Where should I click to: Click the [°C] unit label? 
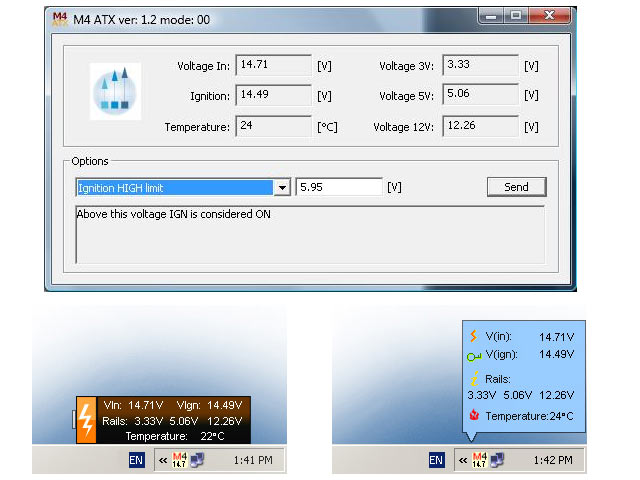click(327, 127)
